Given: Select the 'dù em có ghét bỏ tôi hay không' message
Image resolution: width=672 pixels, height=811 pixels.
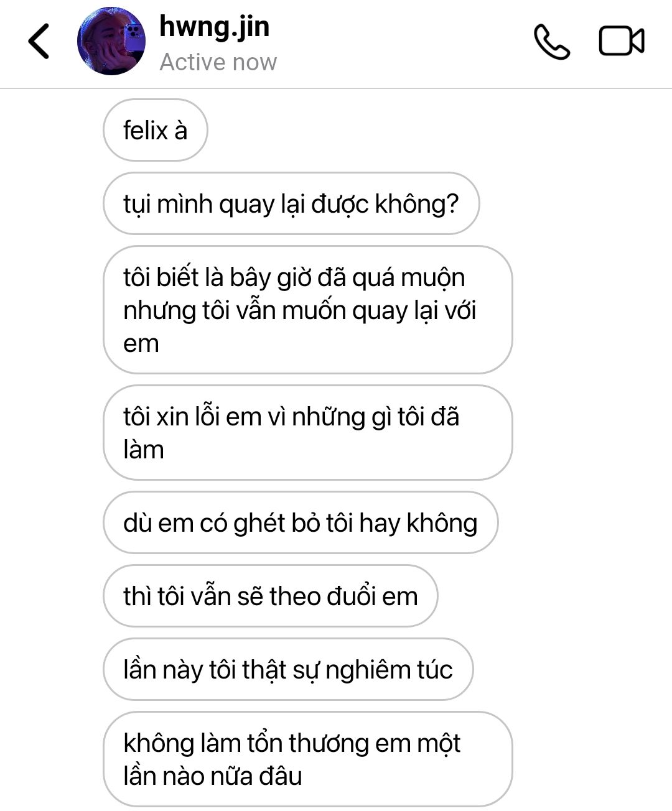Looking at the screenshot, I should pyautogui.click(x=301, y=522).
